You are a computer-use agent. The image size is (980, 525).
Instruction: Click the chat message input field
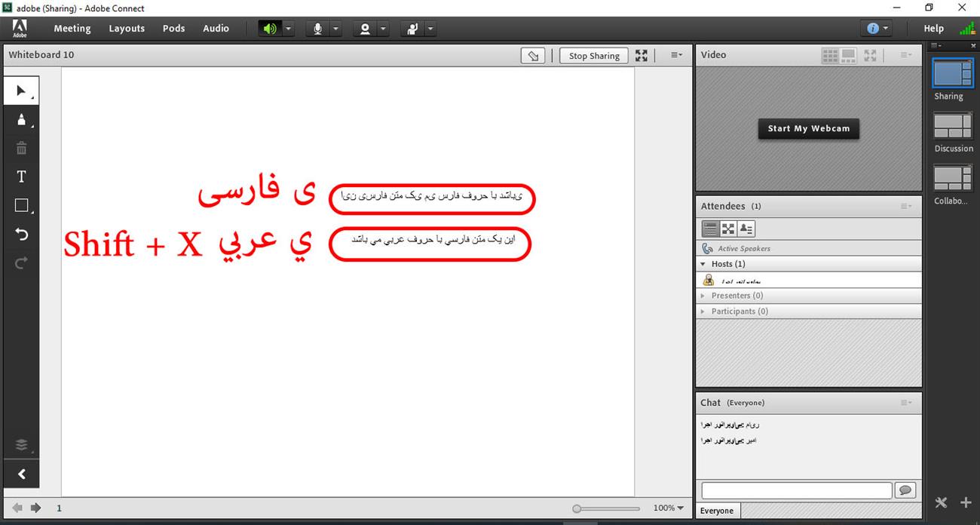[797, 490]
